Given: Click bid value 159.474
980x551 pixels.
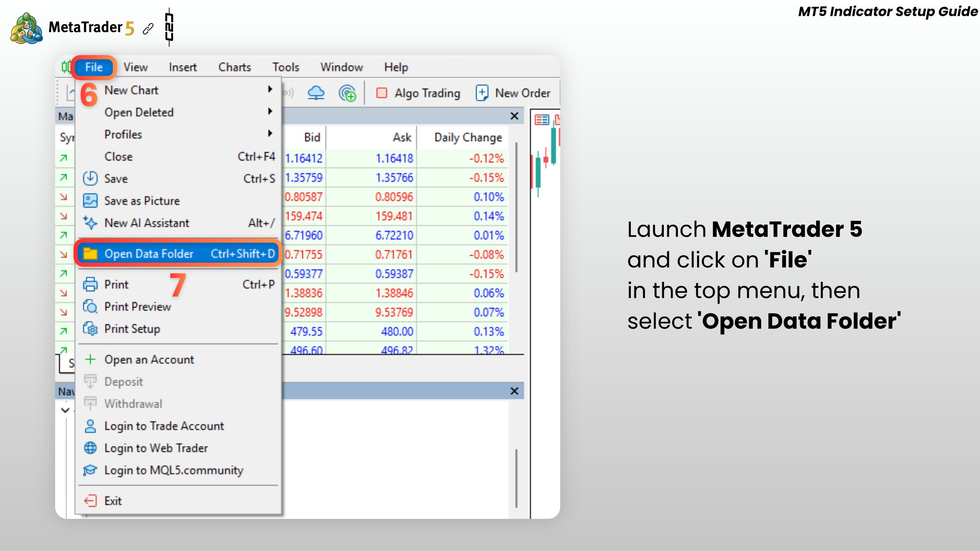Looking at the screenshot, I should (304, 216).
